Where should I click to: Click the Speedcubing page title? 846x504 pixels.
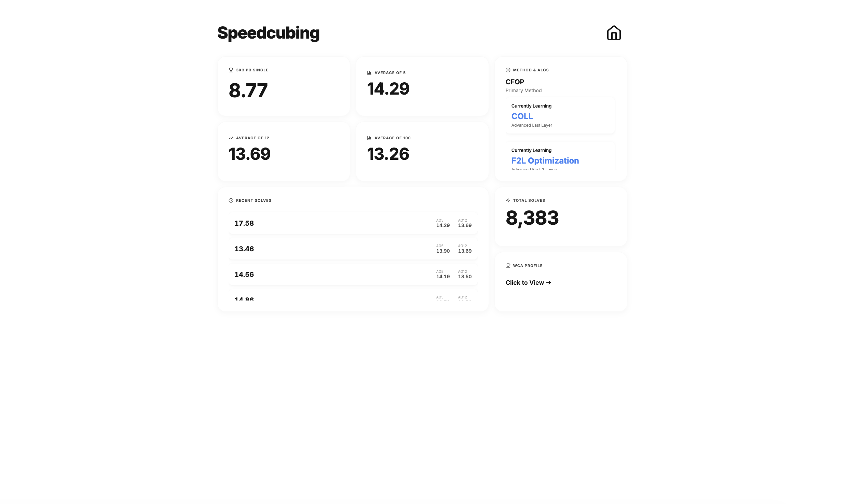[268, 33]
